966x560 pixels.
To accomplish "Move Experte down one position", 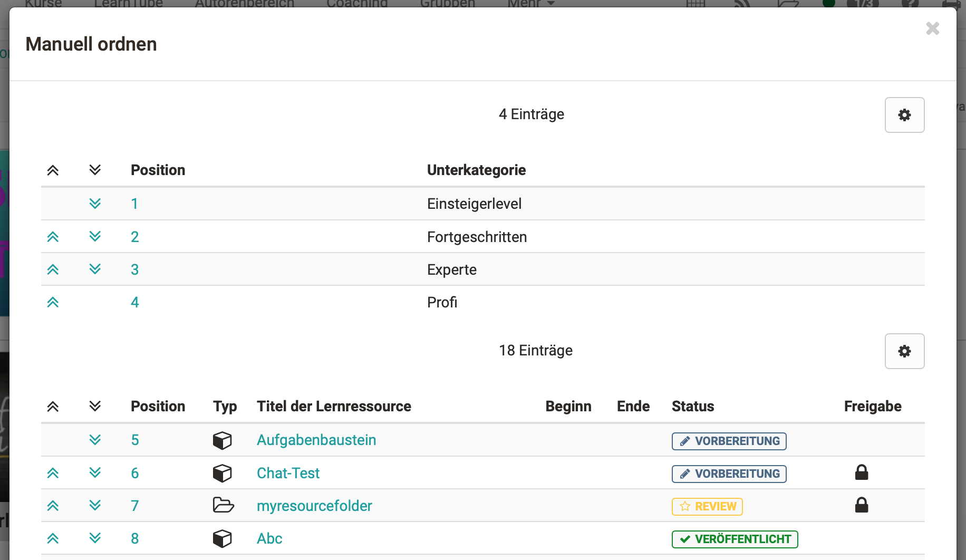I will pos(95,269).
